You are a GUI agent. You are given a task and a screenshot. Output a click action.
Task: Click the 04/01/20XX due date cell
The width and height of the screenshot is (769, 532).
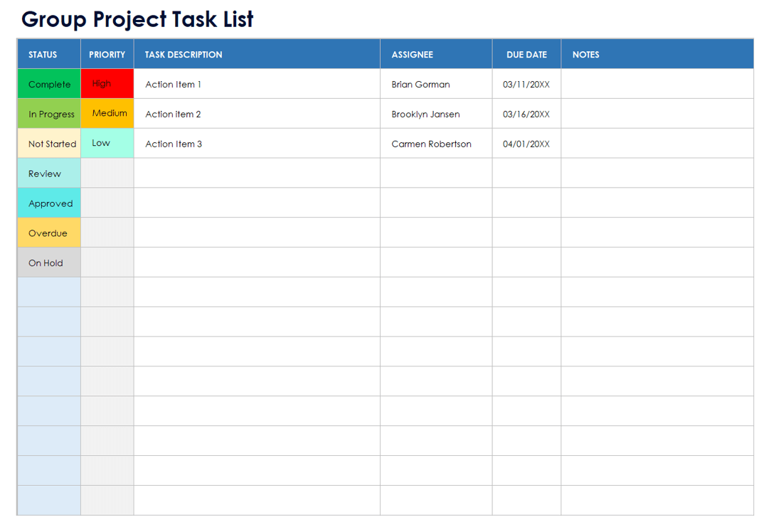click(526, 144)
